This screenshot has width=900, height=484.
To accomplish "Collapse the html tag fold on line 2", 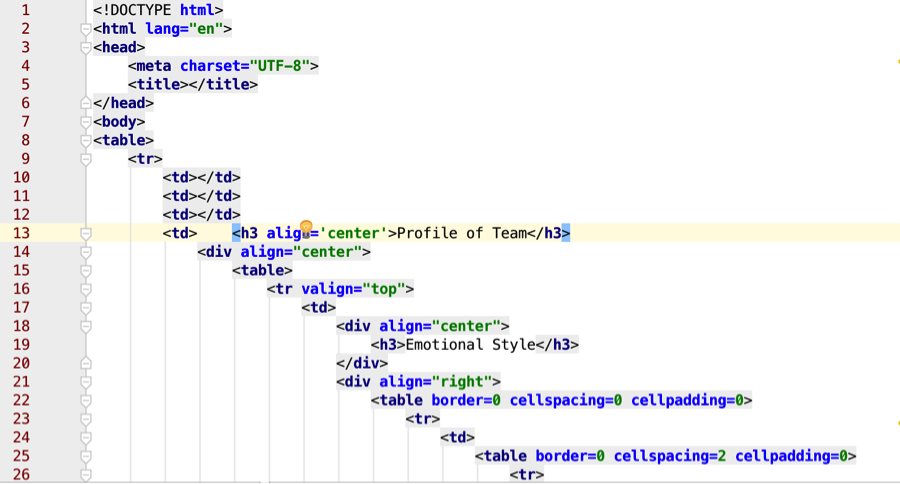I will click(86, 29).
